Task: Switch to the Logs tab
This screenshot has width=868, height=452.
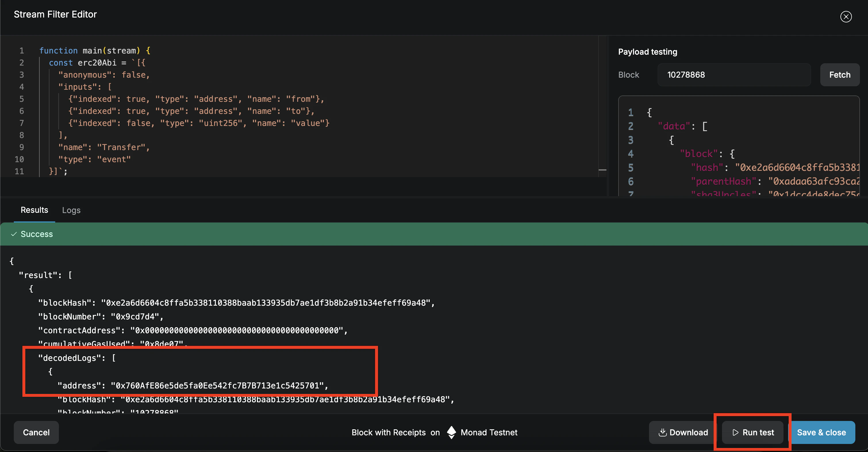Action: pos(71,210)
